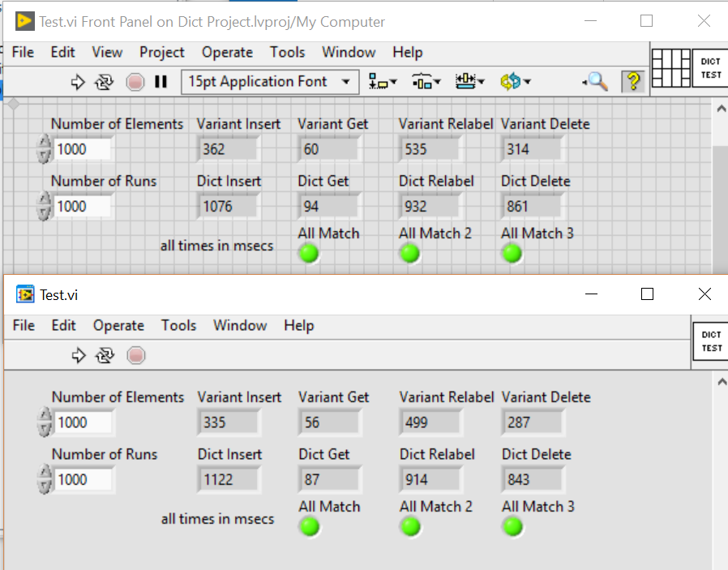
Task: Click the Number of Runs field in the bottom window
Action: (84, 479)
